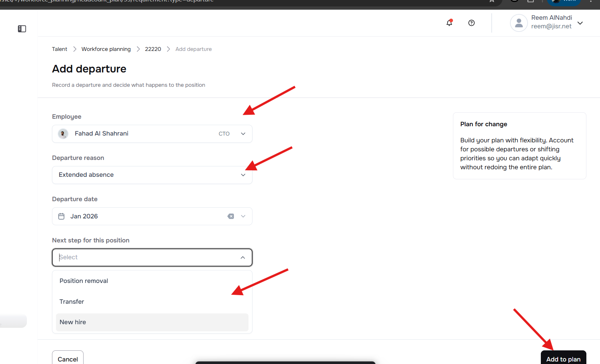The height and width of the screenshot is (364, 600).
Task: Collapse the Next step dropdown chevron
Action: click(243, 257)
